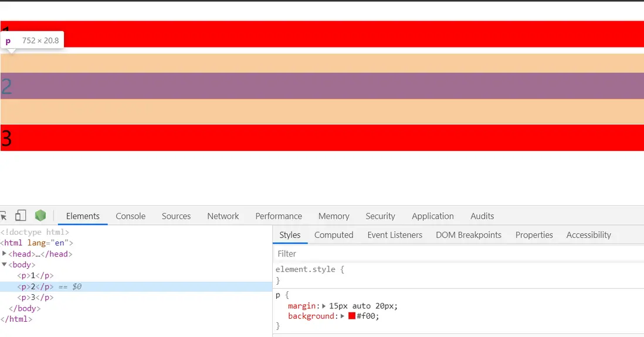Select the first p element node
Image resolution: width=644 pixels, height=337 pixels.
click(x=35, y=276)
